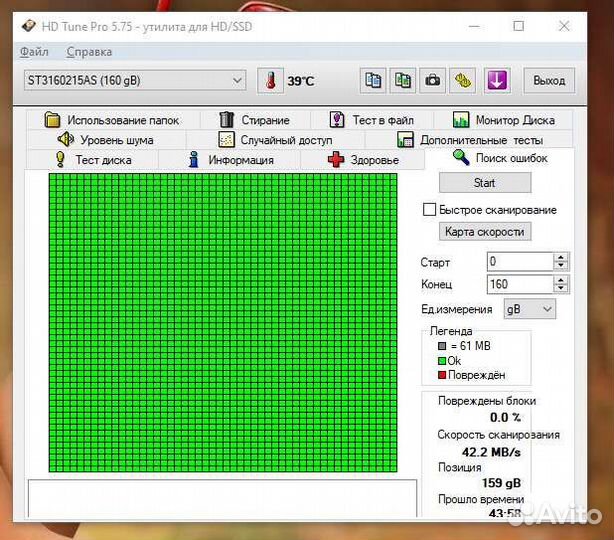Switch to the Тест диска tab
614x540 pixels.
(93, 160)
